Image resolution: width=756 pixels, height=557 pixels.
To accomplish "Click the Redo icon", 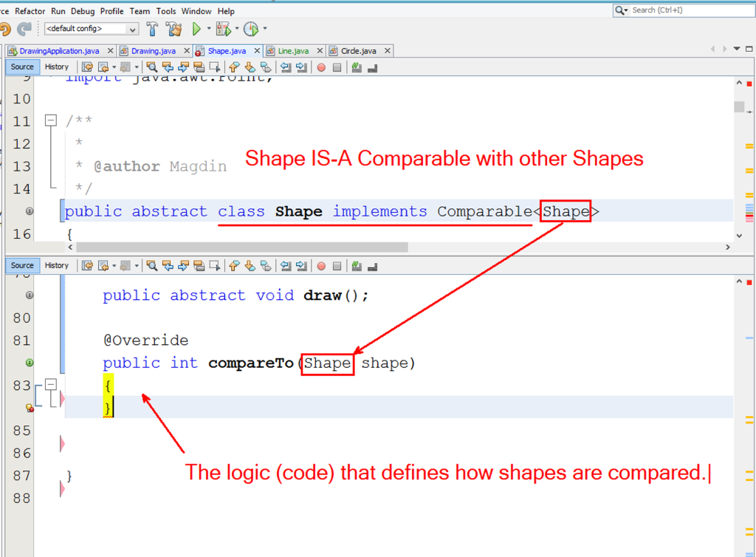I will point(23,29).
